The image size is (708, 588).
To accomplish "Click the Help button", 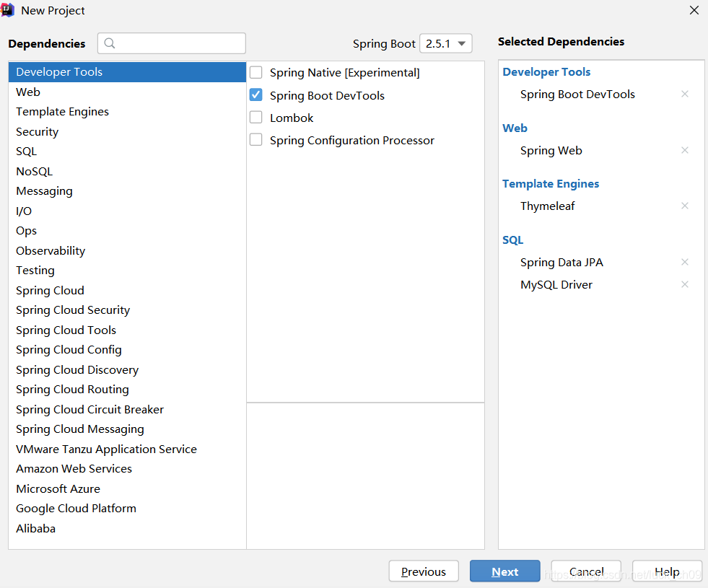I will [667, 571].
